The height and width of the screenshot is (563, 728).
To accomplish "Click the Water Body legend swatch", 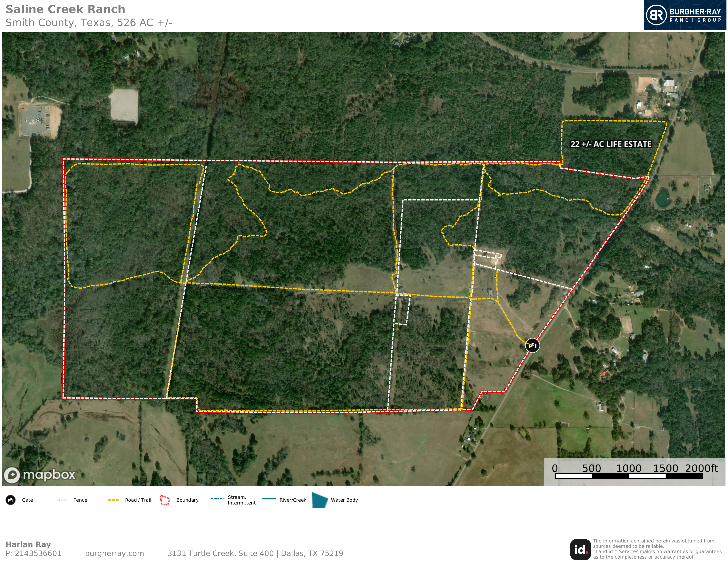I will (320, 500).
